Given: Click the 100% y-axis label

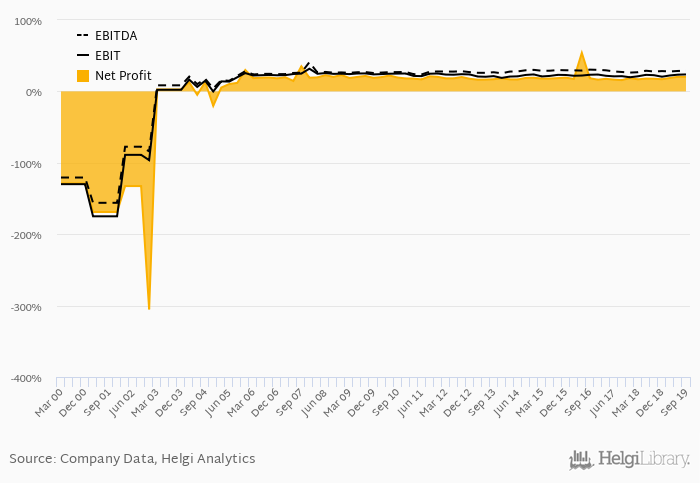Looking at the screenshot, I should tap(28, 21).
